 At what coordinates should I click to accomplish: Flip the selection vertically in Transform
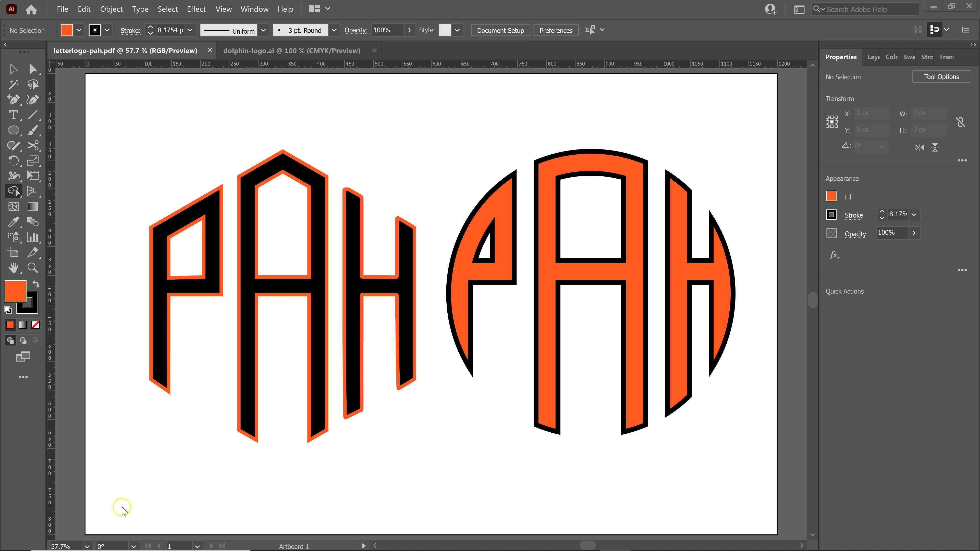[935, 147]
